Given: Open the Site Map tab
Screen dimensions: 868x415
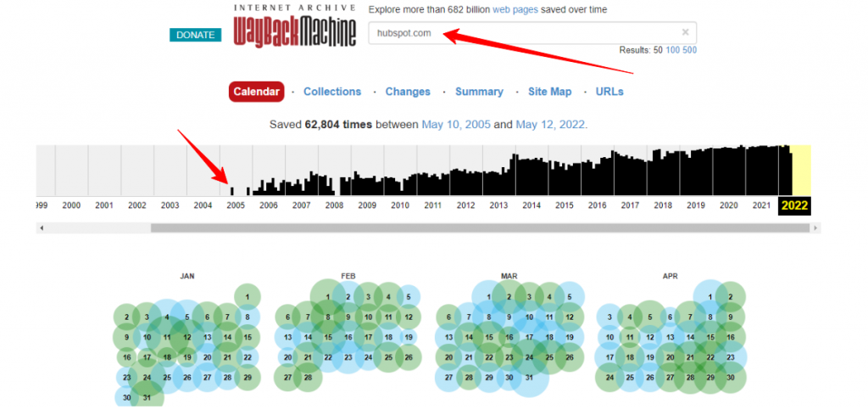Looking at the screenshot, I should click(x=549, y=92).
